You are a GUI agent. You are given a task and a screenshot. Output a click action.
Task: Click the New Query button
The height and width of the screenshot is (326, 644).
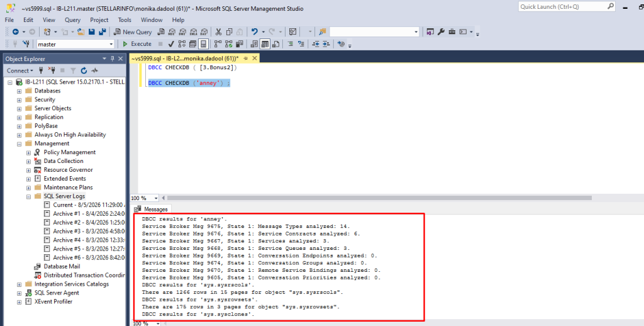(133, 31)
